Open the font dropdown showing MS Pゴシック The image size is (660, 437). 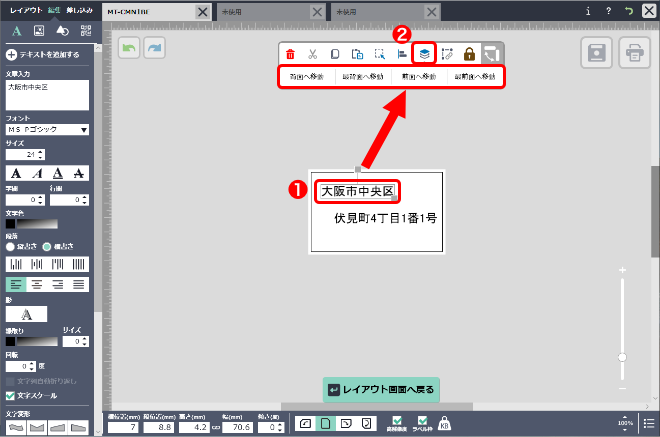(x=48, y=129)
